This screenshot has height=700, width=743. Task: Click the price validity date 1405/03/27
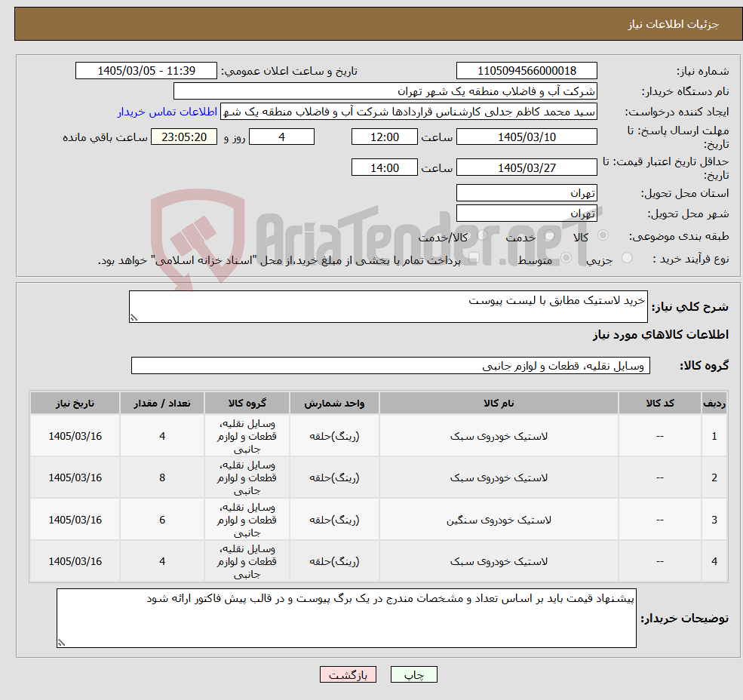[x=527, y=167]
